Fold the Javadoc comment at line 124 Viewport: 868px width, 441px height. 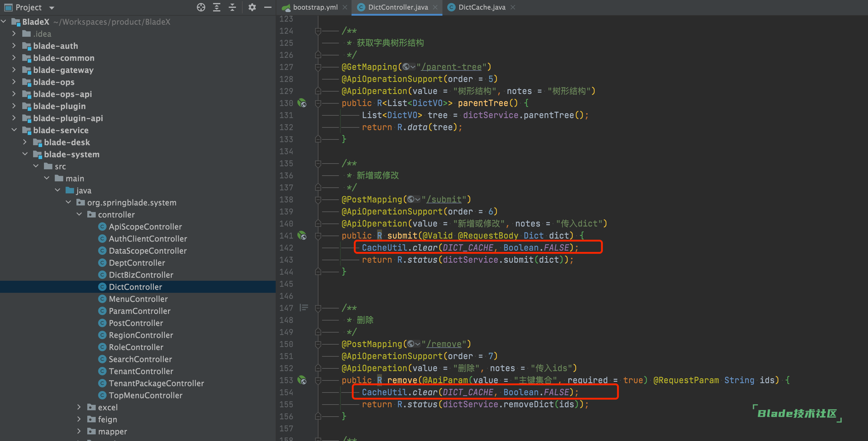pyautogui.click(x=318, y=31)
